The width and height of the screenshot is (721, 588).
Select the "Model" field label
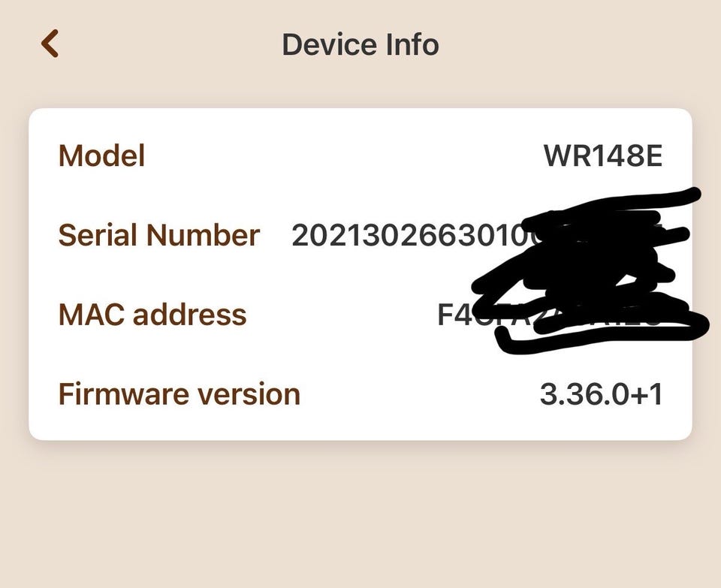tap(101, 156)
